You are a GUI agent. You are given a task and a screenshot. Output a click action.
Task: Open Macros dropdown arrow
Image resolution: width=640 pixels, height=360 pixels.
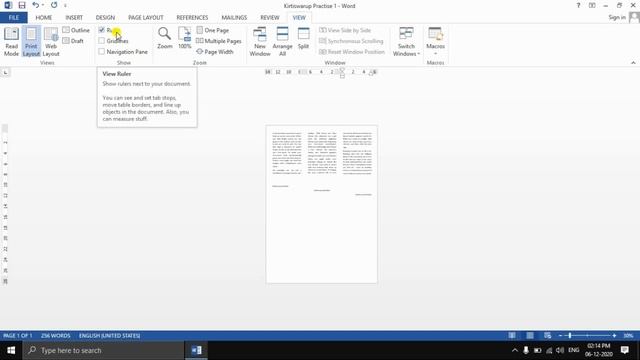pos(435,53)
